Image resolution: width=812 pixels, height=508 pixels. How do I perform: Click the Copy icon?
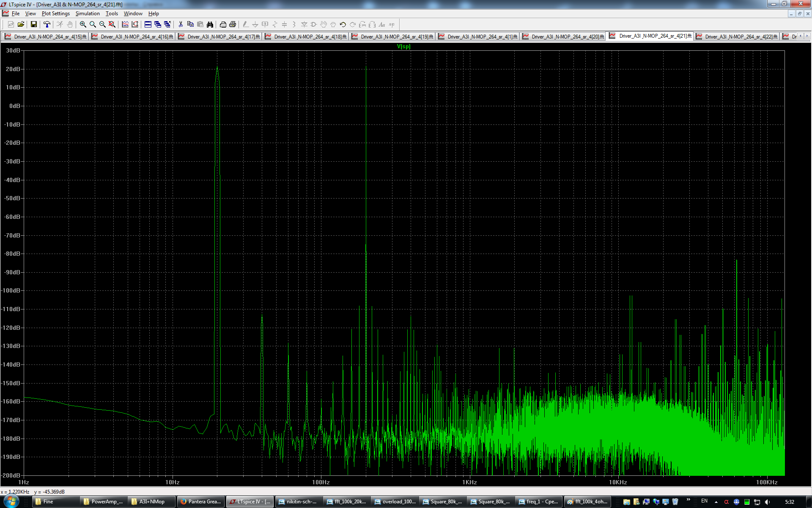click(190, 25)
